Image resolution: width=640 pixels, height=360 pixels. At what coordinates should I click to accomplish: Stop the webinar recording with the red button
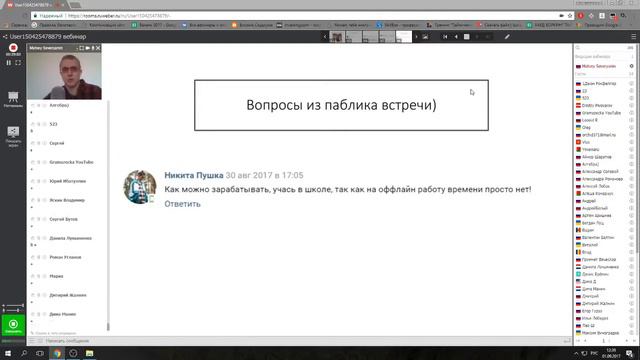pyautogui.click(x=13, y=48)
